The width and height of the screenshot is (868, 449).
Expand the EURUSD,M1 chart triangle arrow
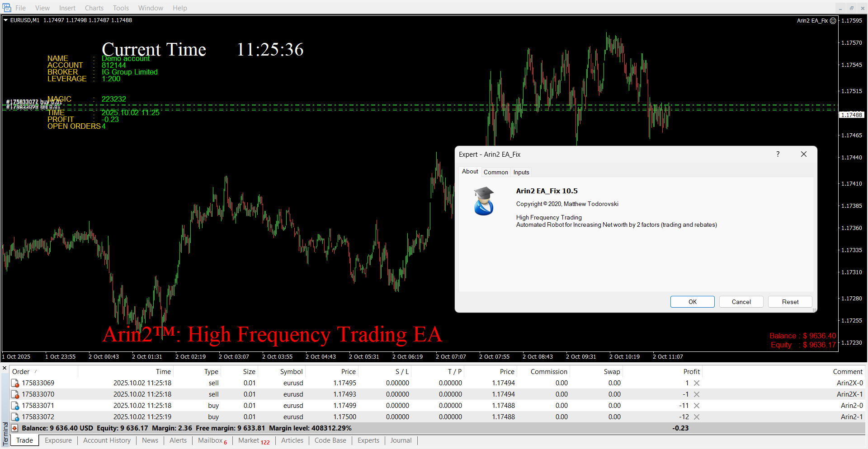[x=6, y=20]
